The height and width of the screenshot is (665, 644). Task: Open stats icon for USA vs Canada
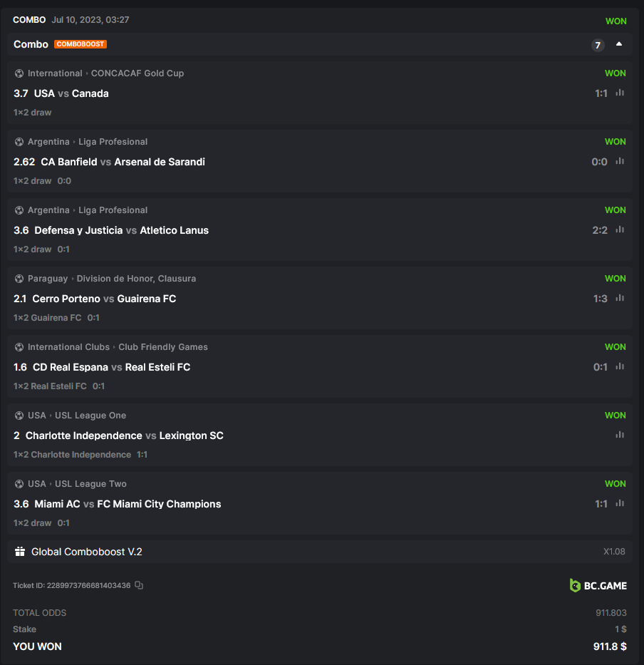pos(620,93)
